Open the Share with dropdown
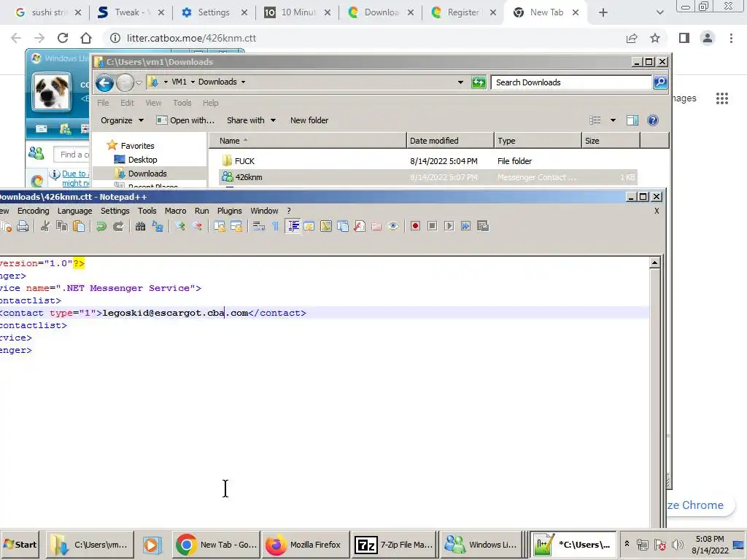Viewport: 747px width, 560px height. (251, 120)
